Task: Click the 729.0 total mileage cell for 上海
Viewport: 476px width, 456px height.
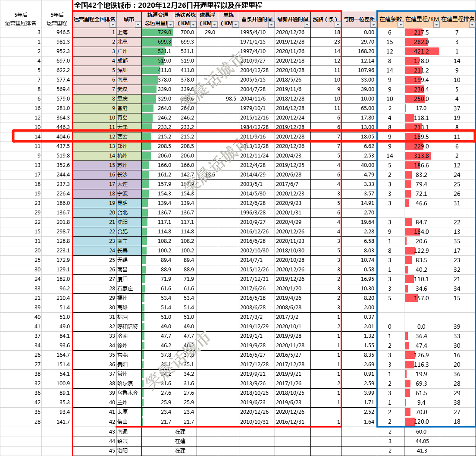Action: tap(157, 32)
